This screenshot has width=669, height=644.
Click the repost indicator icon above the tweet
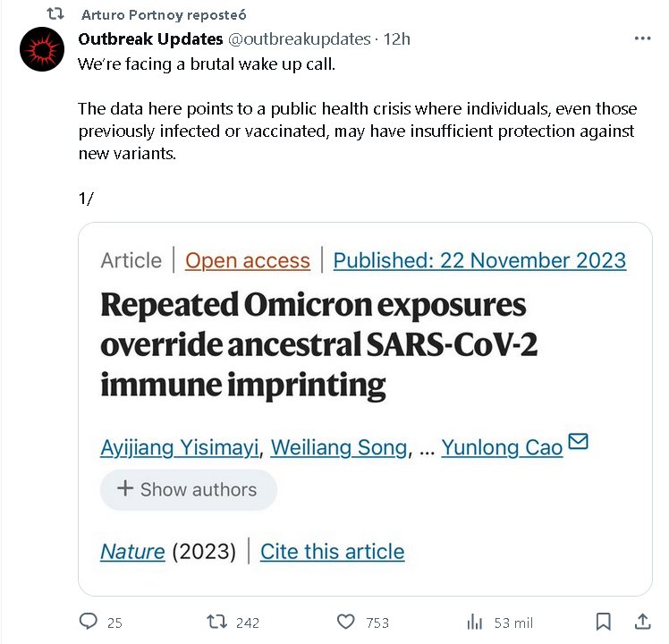pyautogui.click(x=54, y=15)
